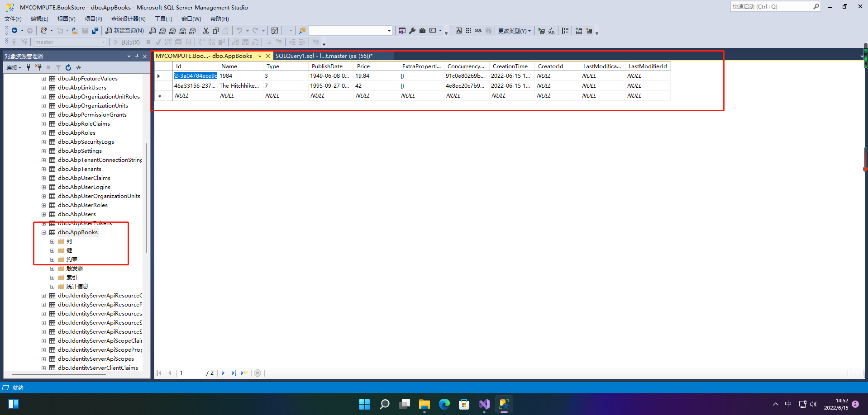The width and height of the screenshot is (868, 415).
Task: Open the File (文件) menu
Action: pos(13,19)
